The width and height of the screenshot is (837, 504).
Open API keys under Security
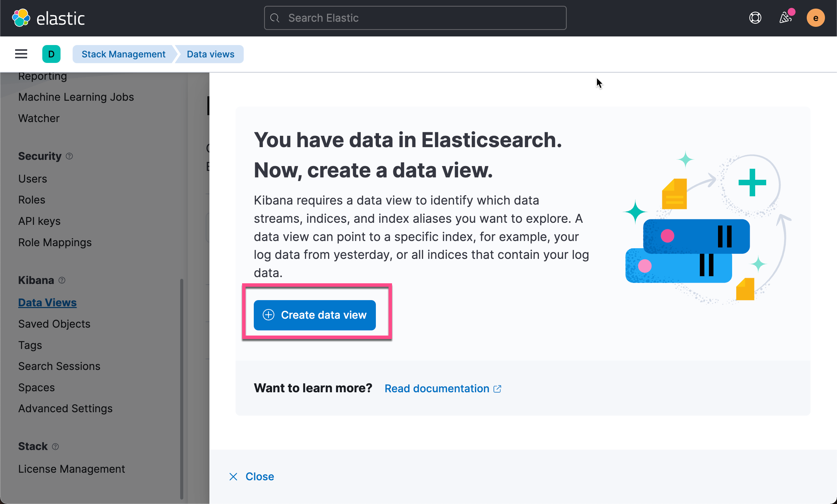tap(39, 221)
